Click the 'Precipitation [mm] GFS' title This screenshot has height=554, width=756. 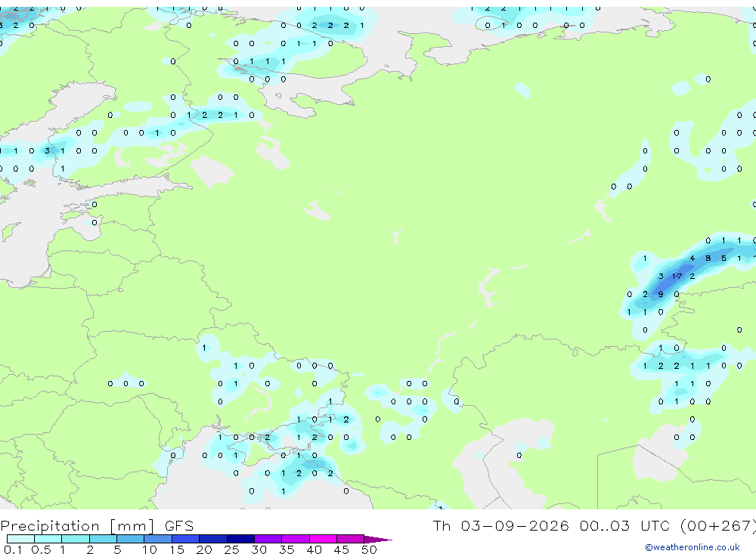click(97, 525)
